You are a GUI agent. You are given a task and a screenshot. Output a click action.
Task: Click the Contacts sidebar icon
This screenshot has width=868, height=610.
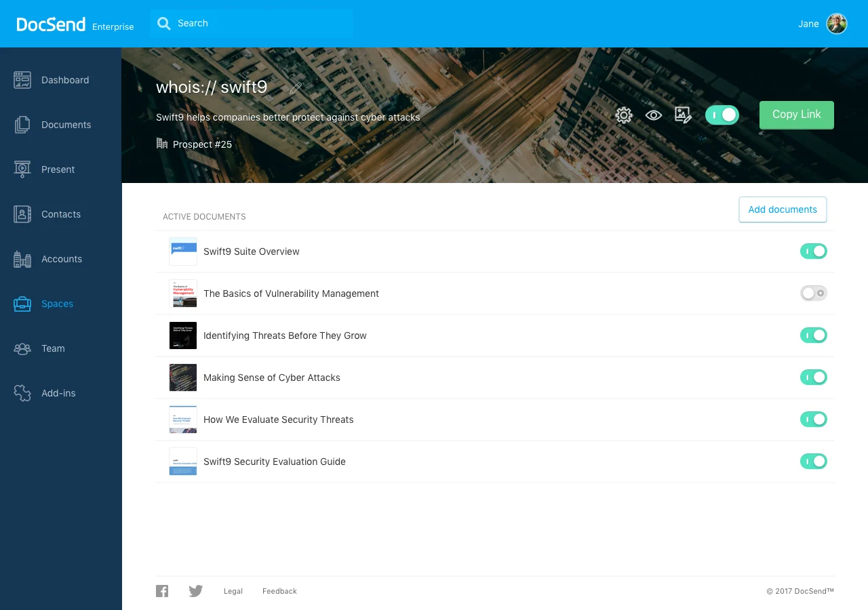point(22,214)
